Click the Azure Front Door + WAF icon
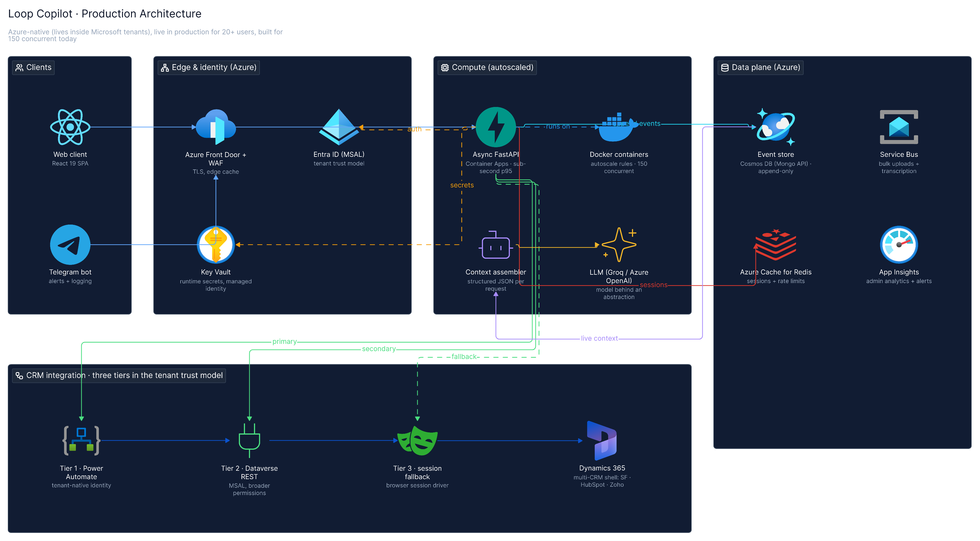This screenshot has width=980, height=541. pos(216,127)
